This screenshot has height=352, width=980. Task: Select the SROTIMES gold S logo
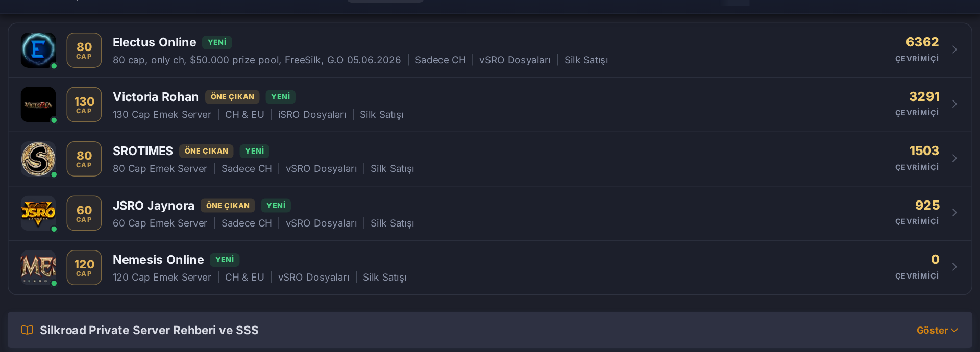coord(38,159)
